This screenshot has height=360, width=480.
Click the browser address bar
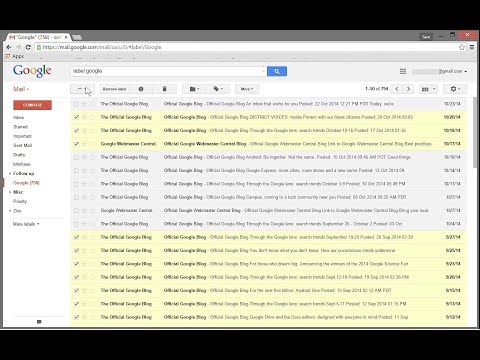(x=247, y=47)
